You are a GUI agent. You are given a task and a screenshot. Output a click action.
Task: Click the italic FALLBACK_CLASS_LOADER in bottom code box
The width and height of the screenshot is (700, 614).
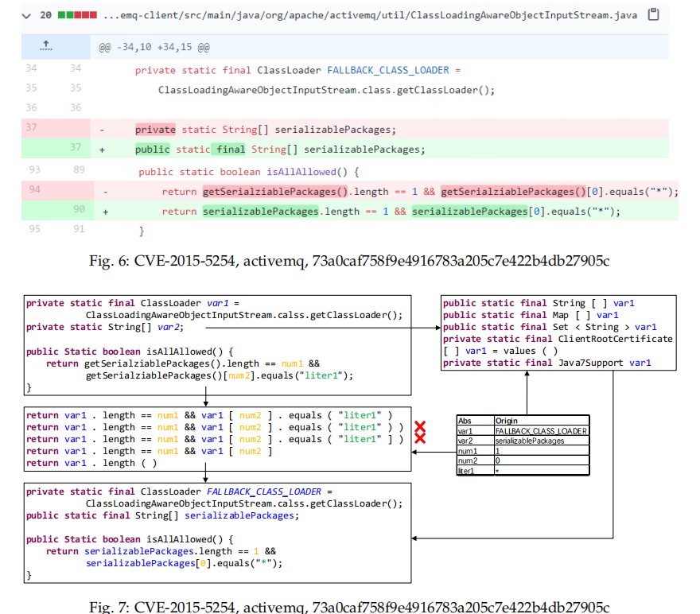(x=263, y=492)
